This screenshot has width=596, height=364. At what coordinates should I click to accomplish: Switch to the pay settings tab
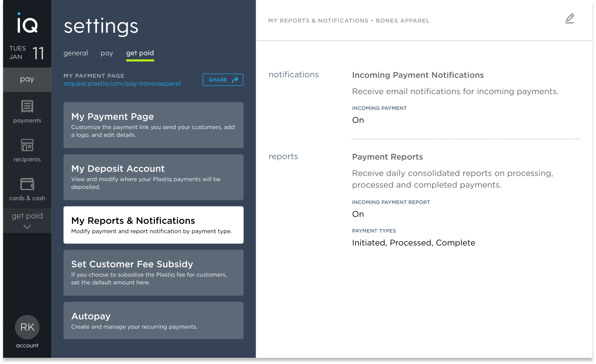click(x=107, y=53)
